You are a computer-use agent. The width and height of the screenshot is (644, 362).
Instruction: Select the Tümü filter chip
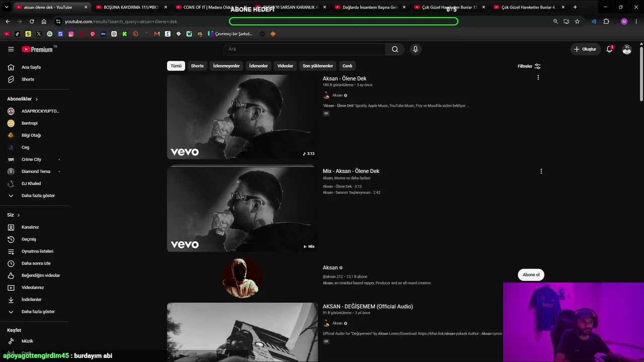click(176, 66)
